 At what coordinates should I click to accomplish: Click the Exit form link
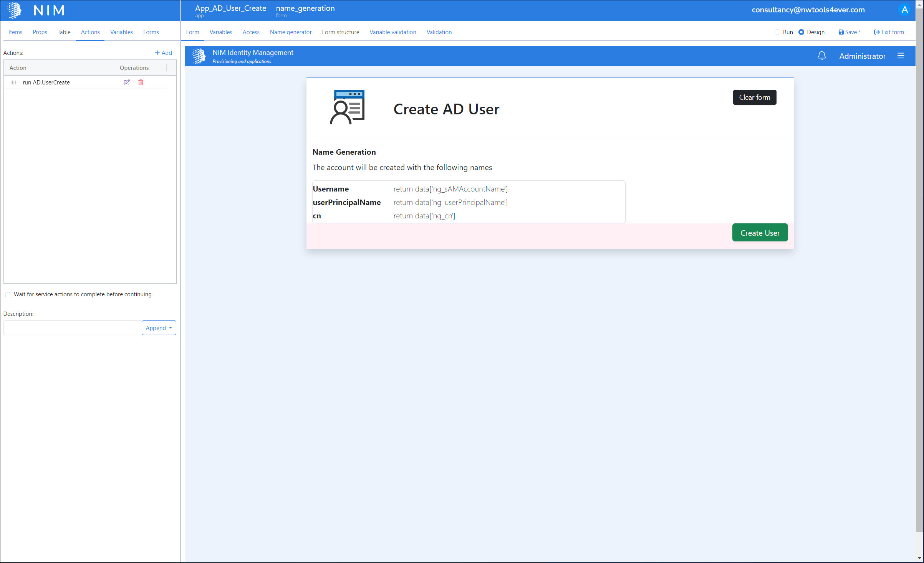[889, 32]
